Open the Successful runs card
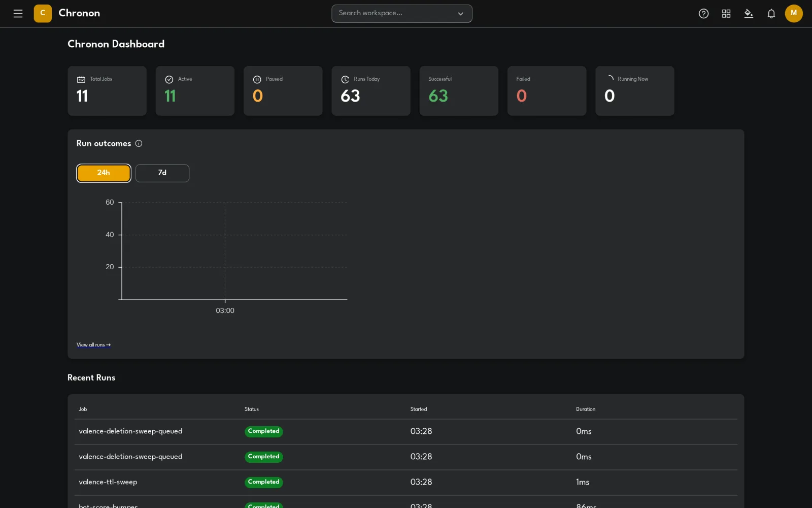The image size is (812, 508). (x=459, y=91)
